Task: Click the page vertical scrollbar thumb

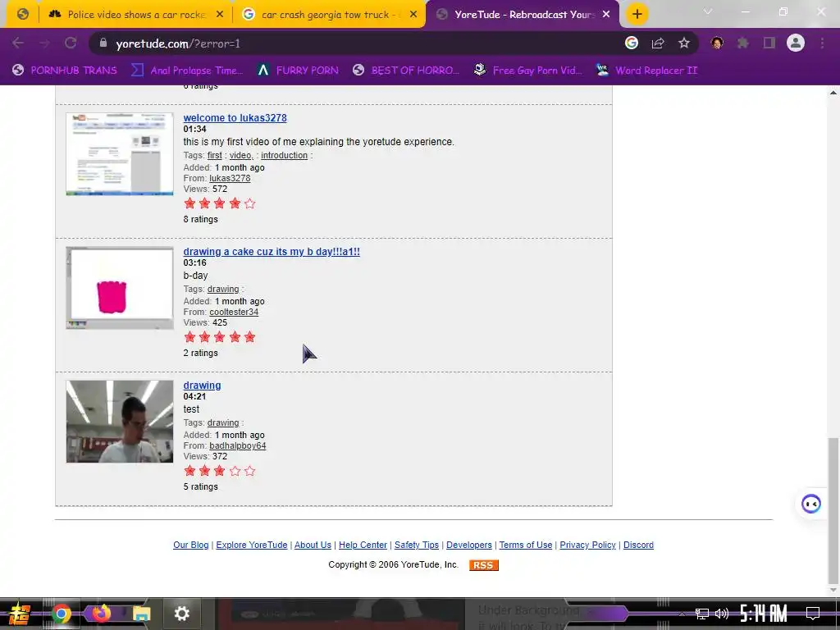Action: (x=833, y=511)
